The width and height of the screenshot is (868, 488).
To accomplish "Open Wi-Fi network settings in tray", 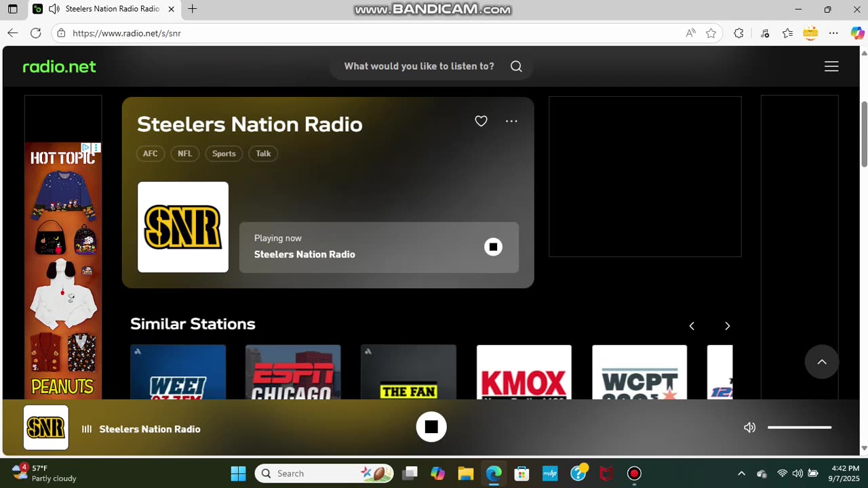I will pos(782,473).
